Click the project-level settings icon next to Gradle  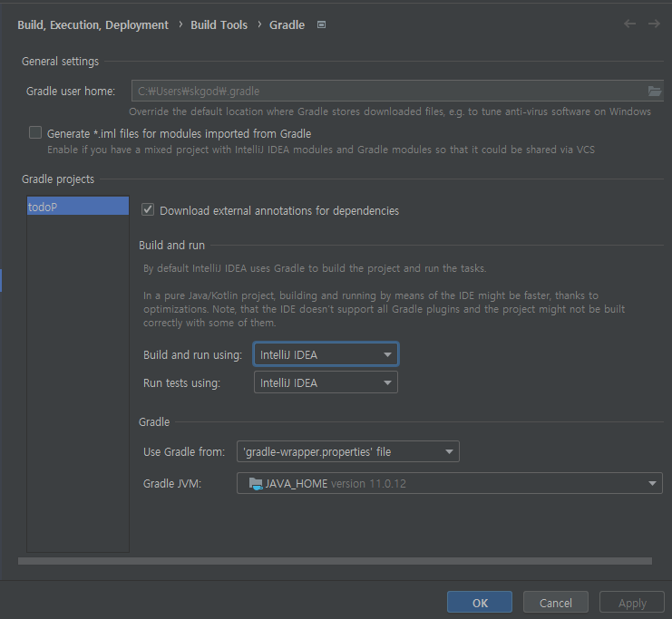coord(321,24)
